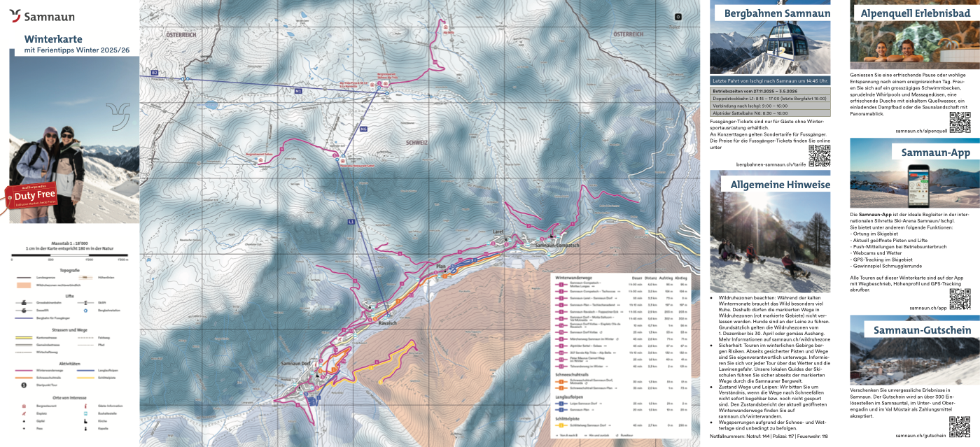Click the Bergrestaurant Salaas icon on the map
The height and width of the screenshot is (447, 980).
(260, 159)
